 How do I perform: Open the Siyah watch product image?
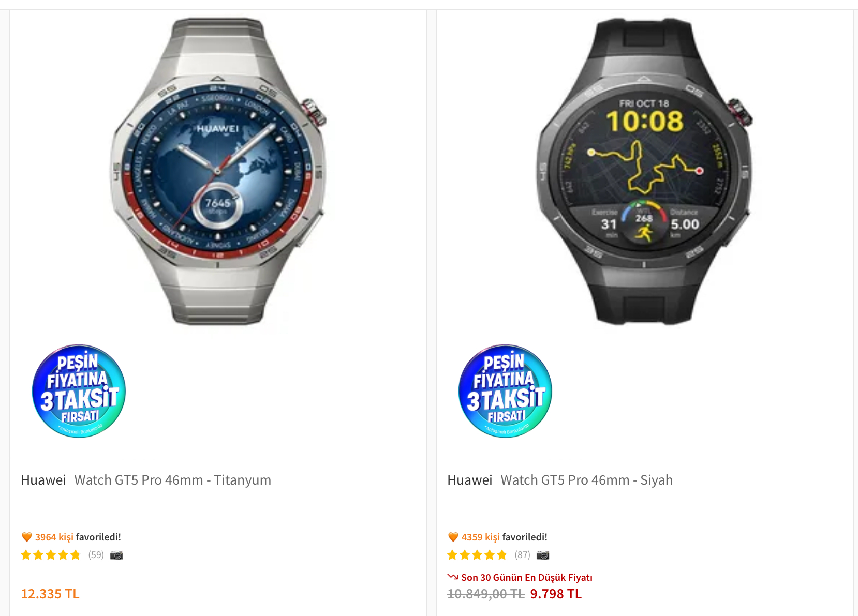pos(644,172)
